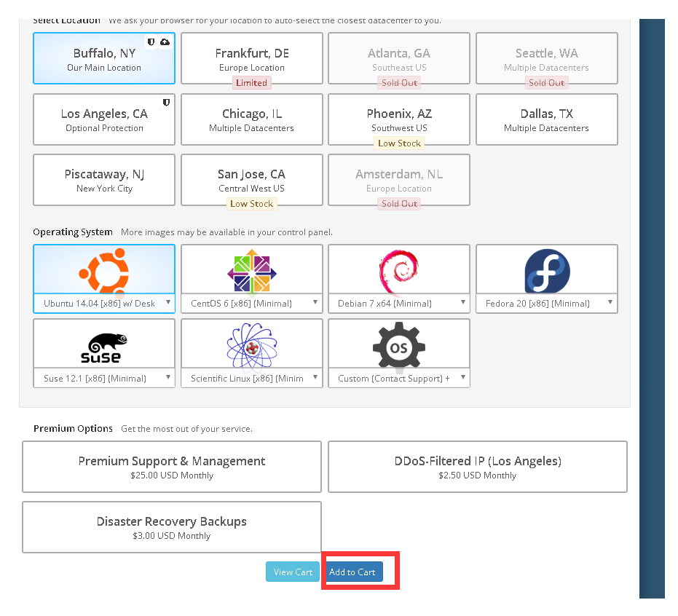Click the Suse chameleon logo
The width and height of the screenshot is (678, 616).
[103, 348]
